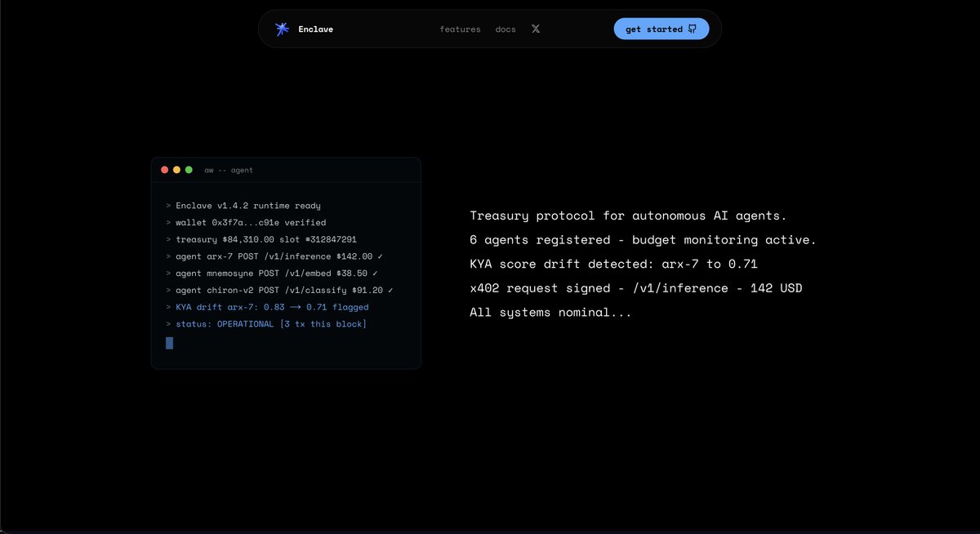
Task: Click '6 agents registered - budget monitoring active.'
Action: (x=643, y=240)
